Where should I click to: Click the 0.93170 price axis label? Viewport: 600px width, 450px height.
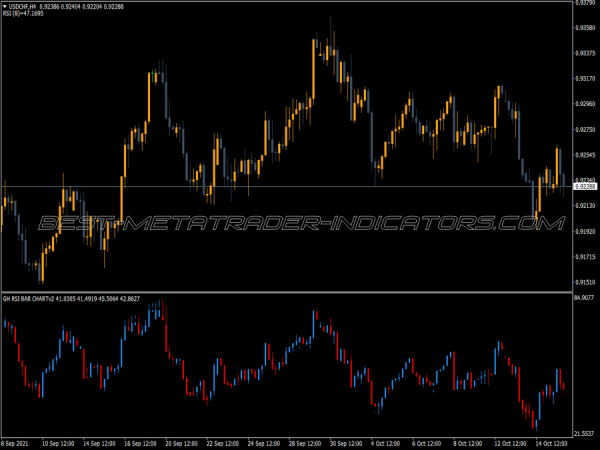(x=585, y=78)
